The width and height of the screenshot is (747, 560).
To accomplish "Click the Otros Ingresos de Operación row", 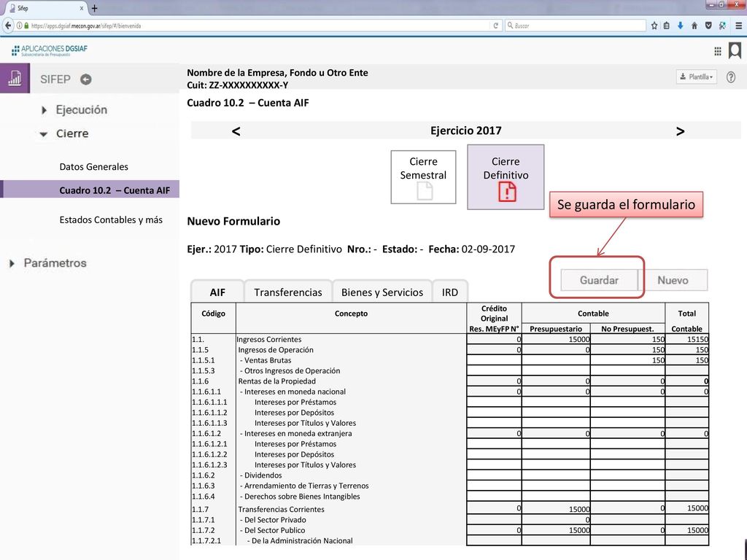I will [x=290, y=371].
